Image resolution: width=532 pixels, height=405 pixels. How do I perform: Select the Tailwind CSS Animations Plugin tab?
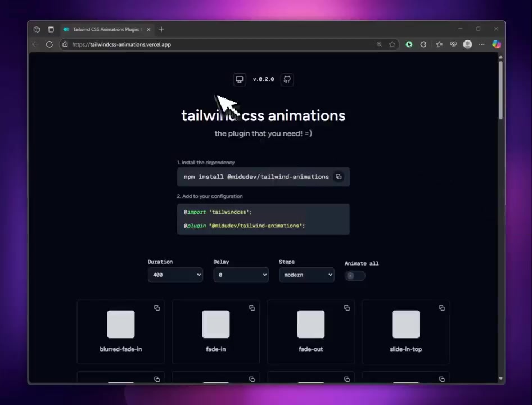[105, 29]
